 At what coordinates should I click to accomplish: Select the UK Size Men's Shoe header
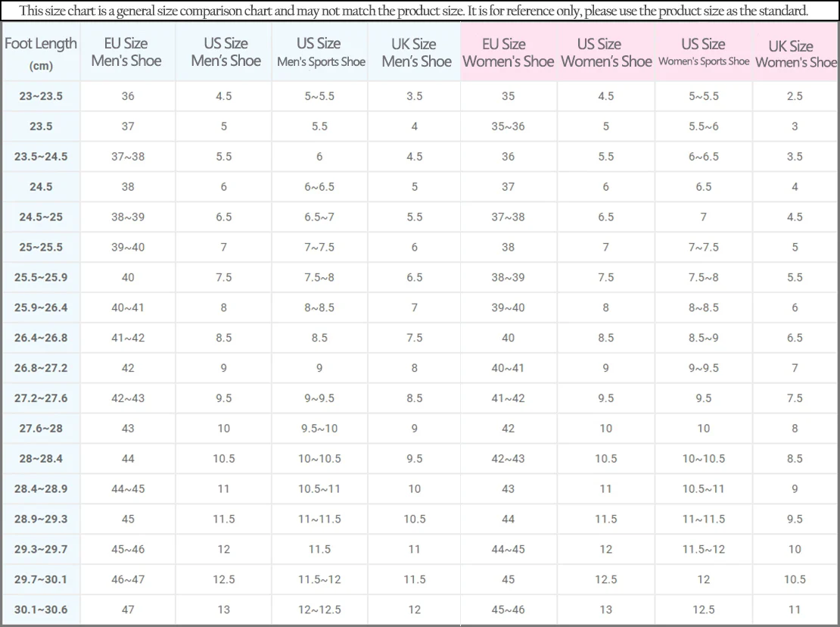click(415, 52)
